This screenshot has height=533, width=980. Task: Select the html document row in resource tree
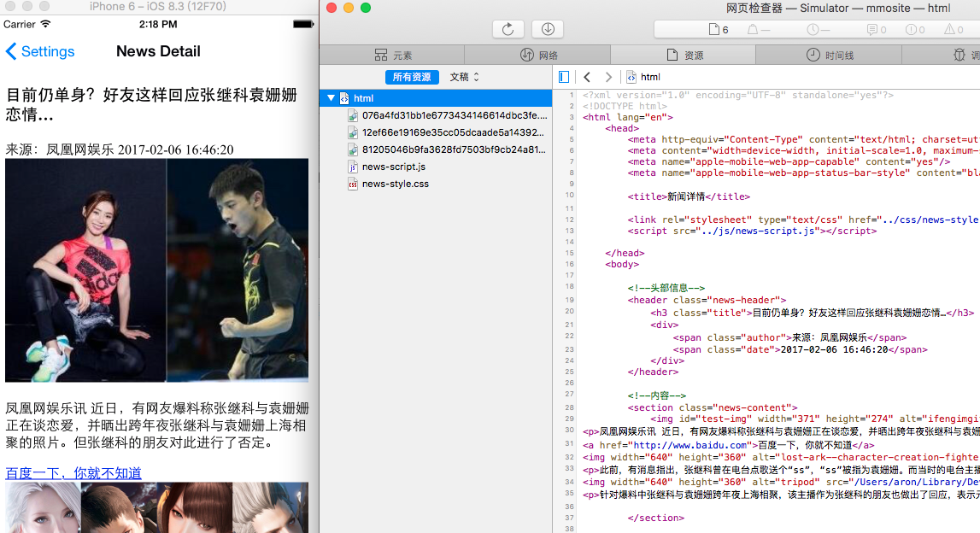[436, 98]
